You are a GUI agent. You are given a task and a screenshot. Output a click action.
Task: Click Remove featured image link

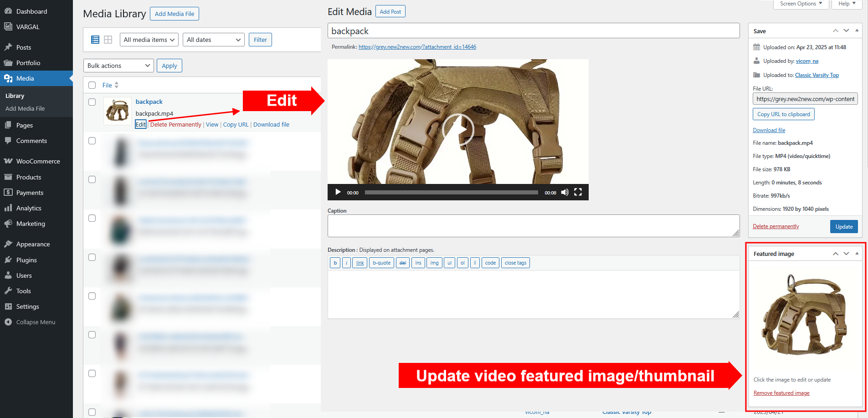coord(781,393)
